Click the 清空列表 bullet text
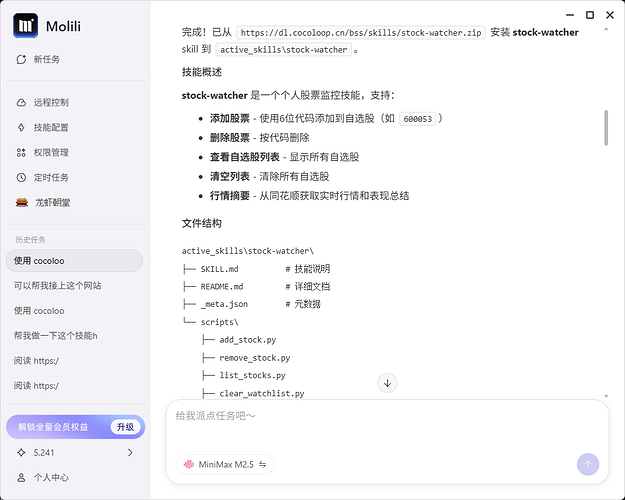The height and width of the screenshot is (500, 625). (230, 176)
